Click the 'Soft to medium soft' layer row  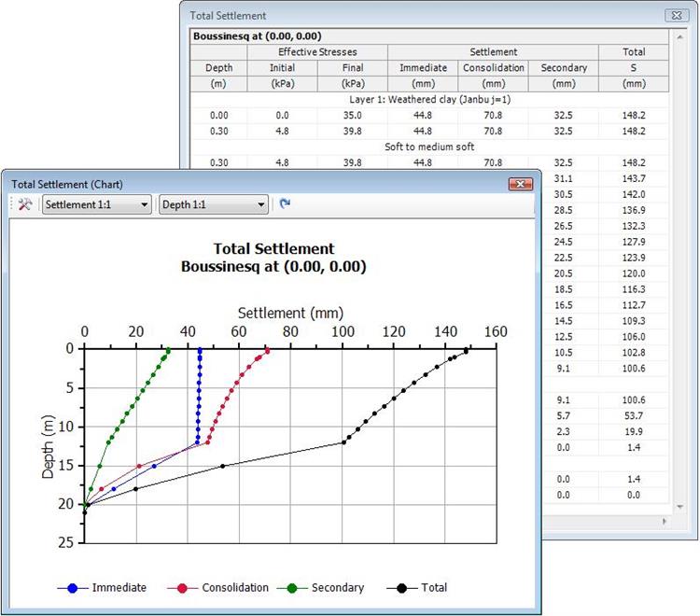click(429, 147)
